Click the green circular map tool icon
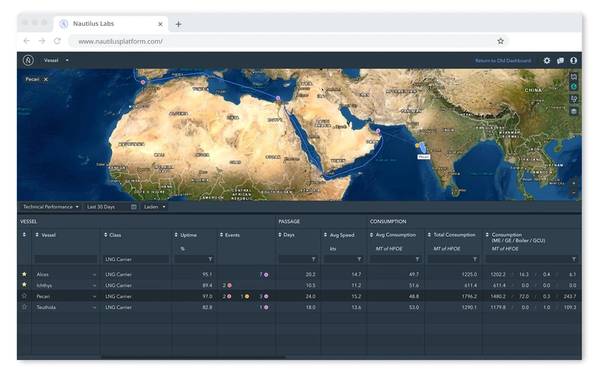599x384 pixels. coord(573,87)
